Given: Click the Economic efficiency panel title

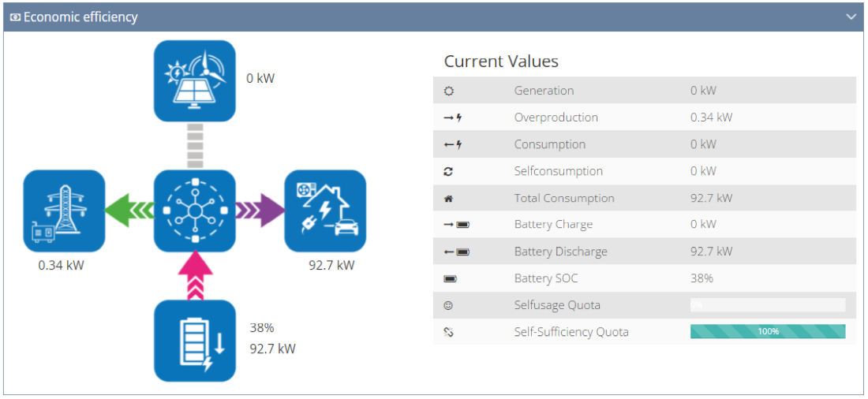Looking at the screenshot, I should (x=80, y=17).
